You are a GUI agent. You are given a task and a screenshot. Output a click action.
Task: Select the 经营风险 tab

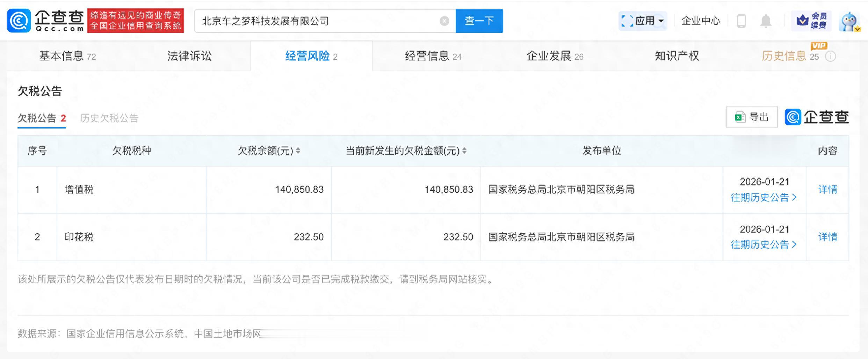pyautogui.click(x=311, y=56)
